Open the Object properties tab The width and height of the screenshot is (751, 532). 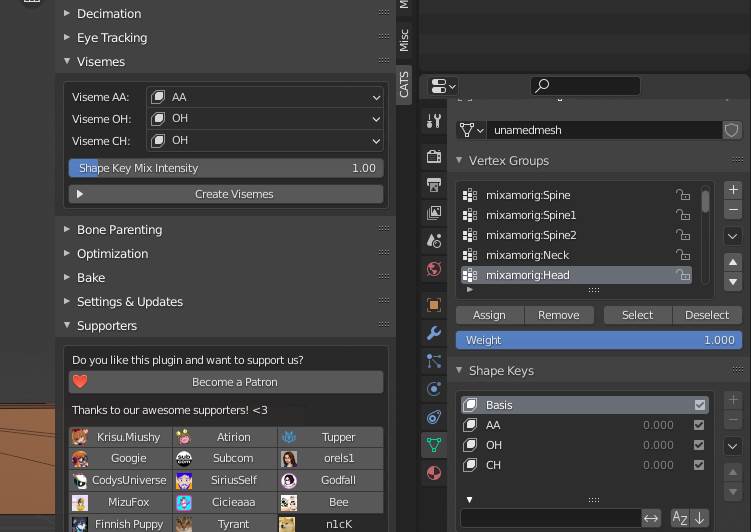click(433, 305)
